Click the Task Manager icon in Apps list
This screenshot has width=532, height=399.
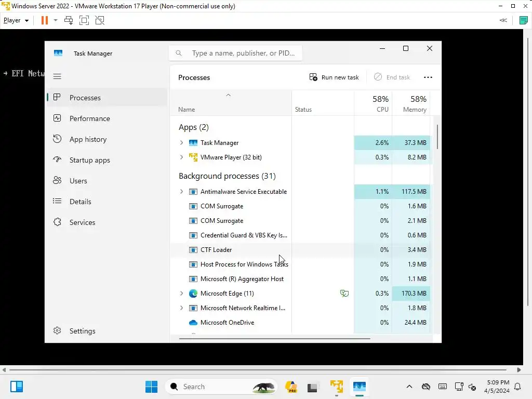pos(193,143)
